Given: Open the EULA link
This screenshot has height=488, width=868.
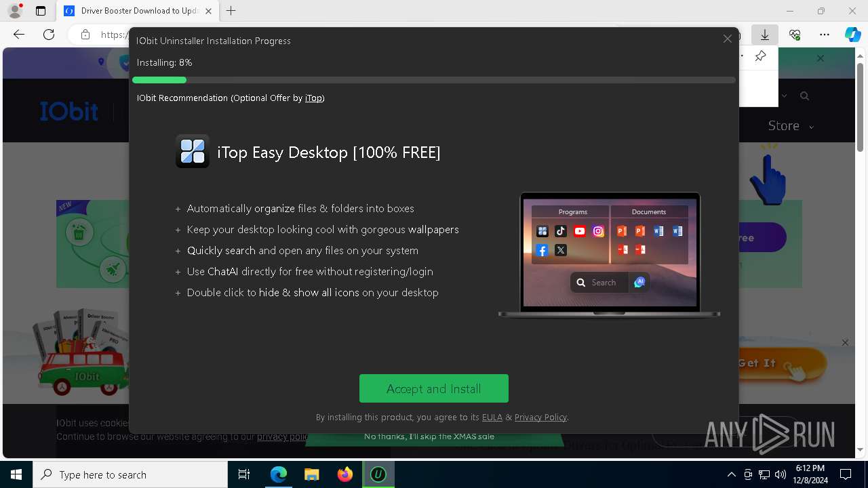Looking at the screenshot, I should pos(492,417).
